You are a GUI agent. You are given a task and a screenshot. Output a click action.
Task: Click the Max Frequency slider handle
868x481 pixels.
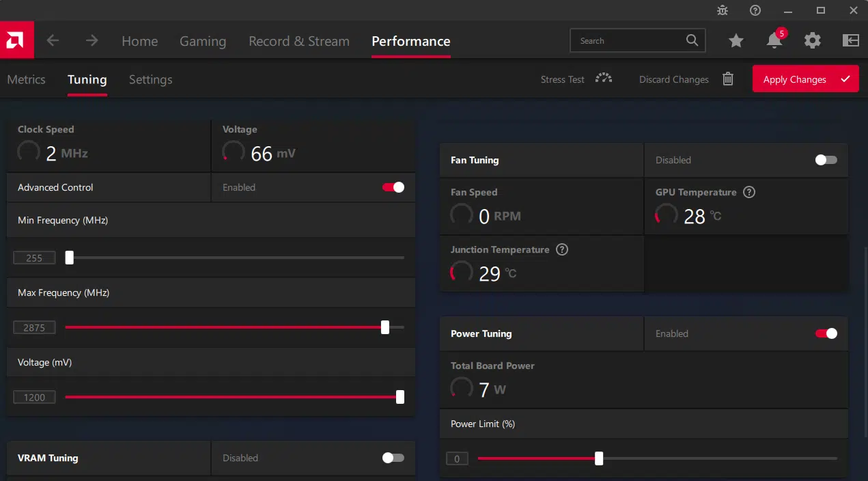(385, 327)
